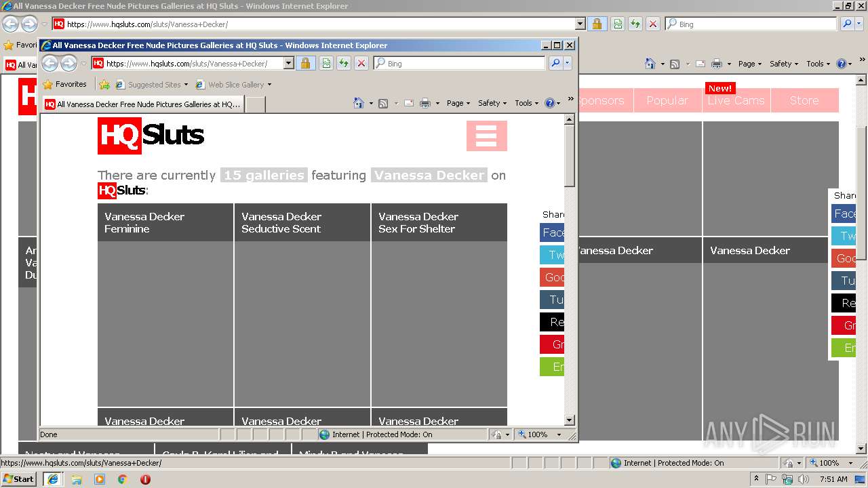Go back in the front IE window
Viewport: 868px width, 488px height.
[x=50, y=64]
